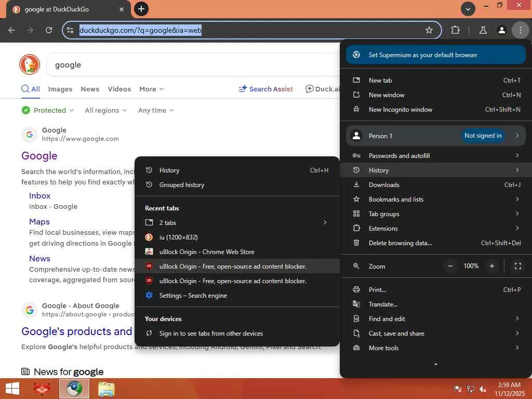The height and width of the screenshot is (399, 532).
Task: Open the Google result title link
Action: 39,156
